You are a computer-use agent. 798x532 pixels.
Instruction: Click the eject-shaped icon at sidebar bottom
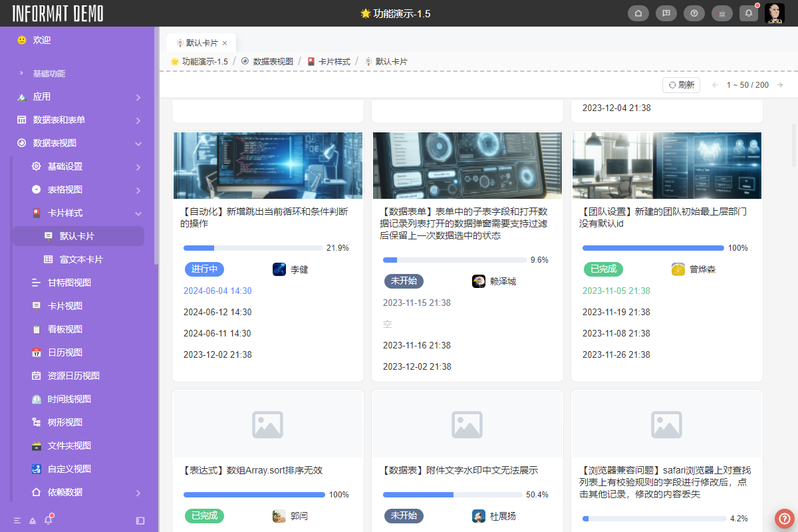point(33,520)
